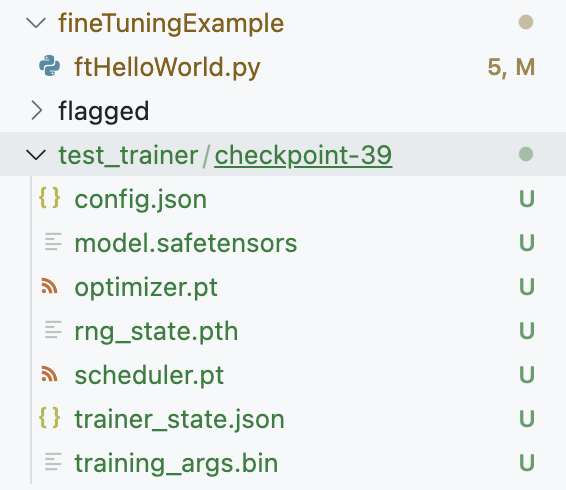Screen dimensions: 566x490
Task: Click the orange feed icon for scheduler.pt
Action: 49,374
